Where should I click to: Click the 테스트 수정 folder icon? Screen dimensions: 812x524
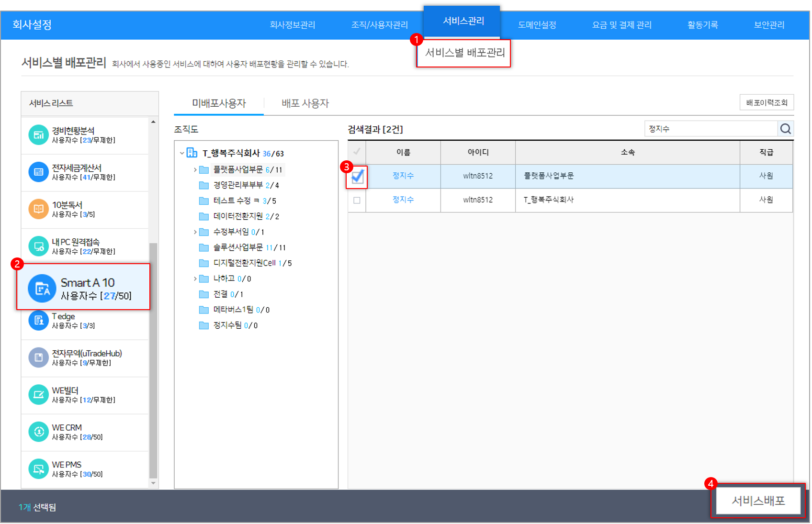[204, 201]
